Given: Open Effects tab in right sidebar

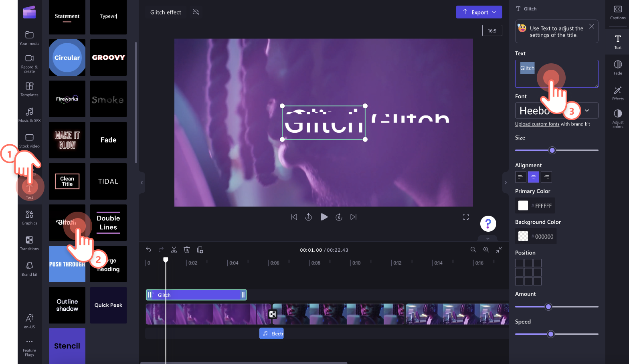Looking at the screenshot, I should (618, 93).
